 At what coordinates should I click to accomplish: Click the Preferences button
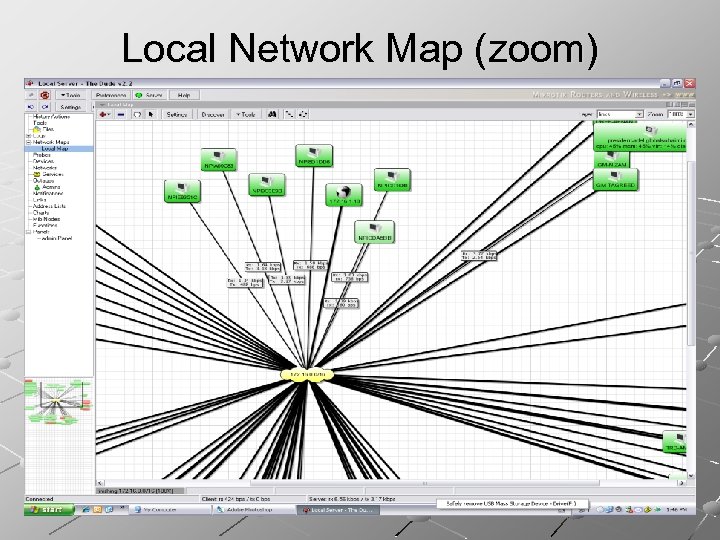pos(111,95)
